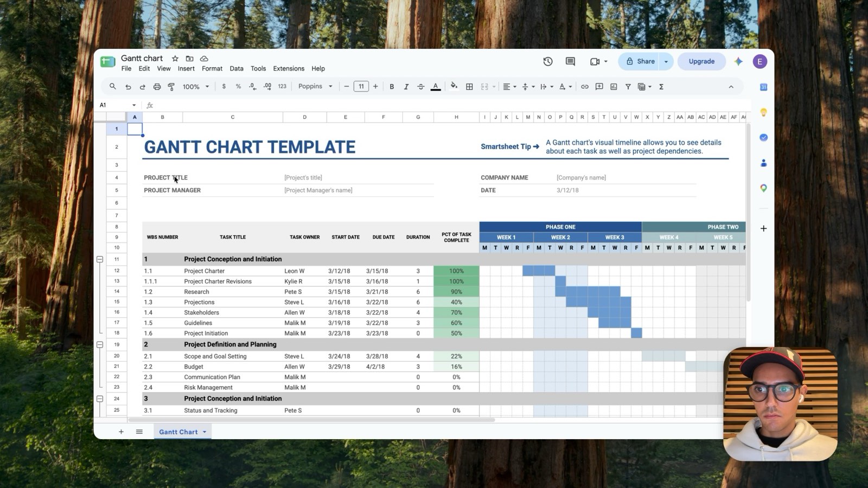Open the Data menu
The image size is (868, 488).
click(x=237, y=69)
